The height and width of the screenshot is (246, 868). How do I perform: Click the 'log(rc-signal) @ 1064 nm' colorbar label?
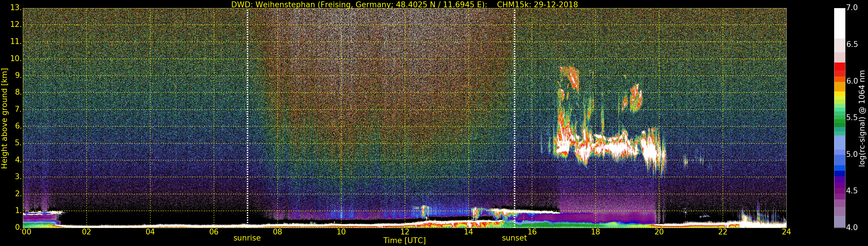tap(862, 118)
